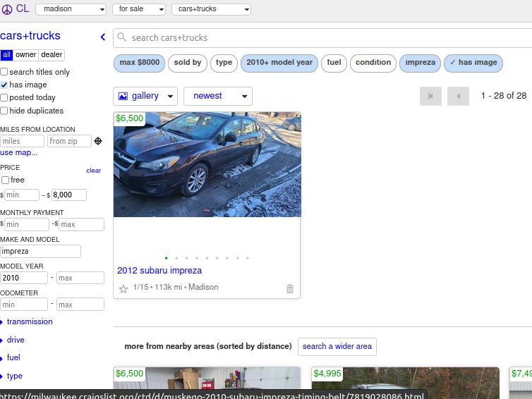Hide the 2012 subaru impreza using the trash icon
This screenshot has width=532, height=399.
click(290, 289)
